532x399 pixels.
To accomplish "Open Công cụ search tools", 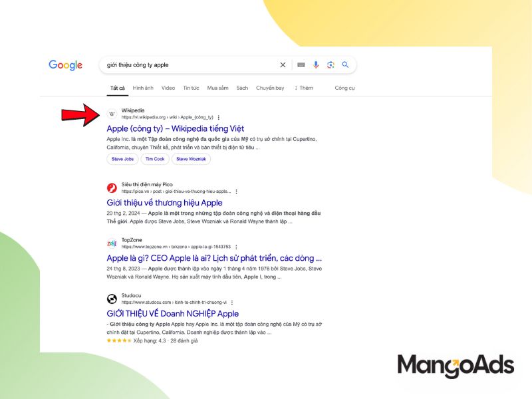I will coord(344,88).
